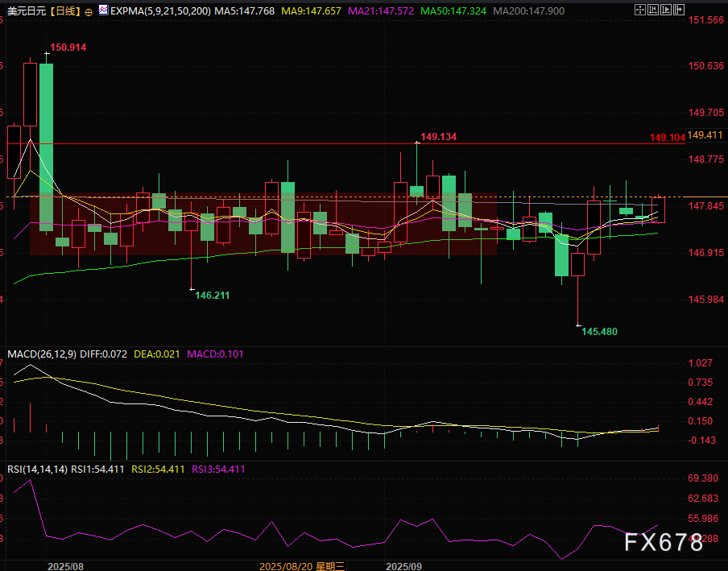The height and width of the screenshot is (571, 728).
Task: Click the 150.914 high price marker
Action: (x=68, y=48)
